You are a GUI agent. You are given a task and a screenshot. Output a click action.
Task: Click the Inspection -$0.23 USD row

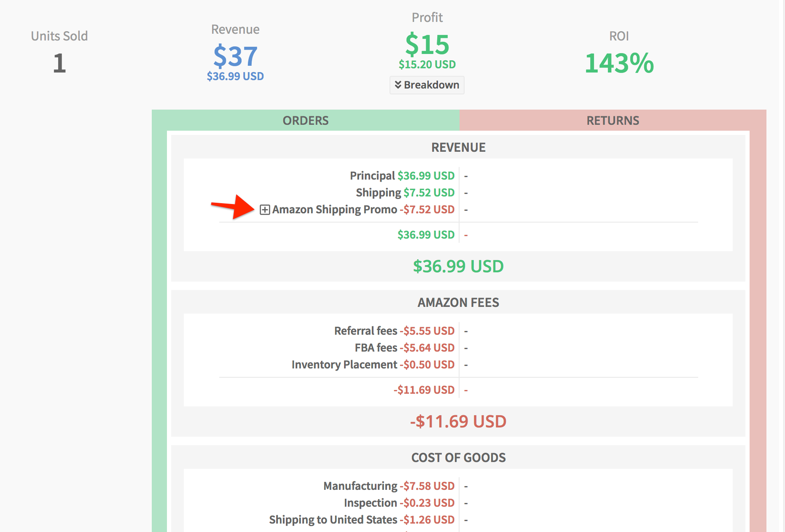399,503
